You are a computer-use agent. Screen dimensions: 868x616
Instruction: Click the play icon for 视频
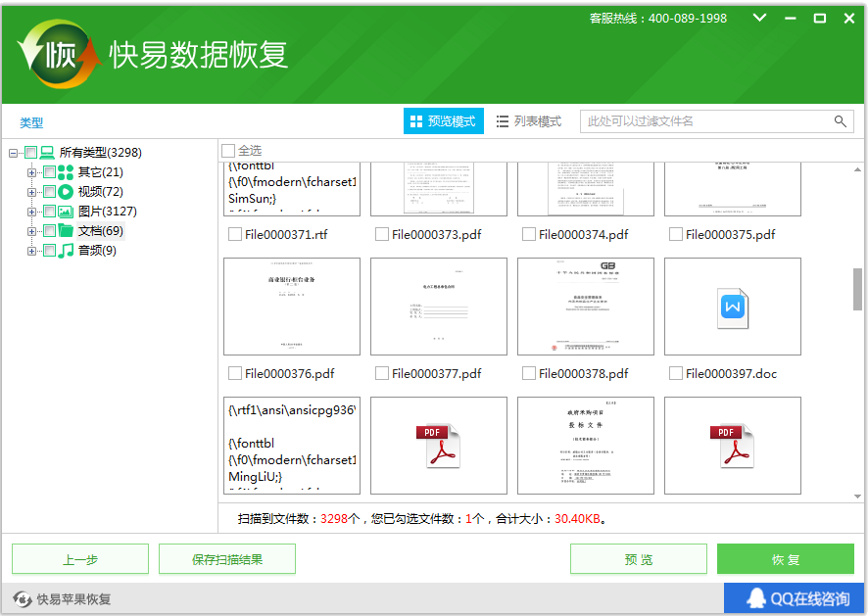click(x=66, y=192)
